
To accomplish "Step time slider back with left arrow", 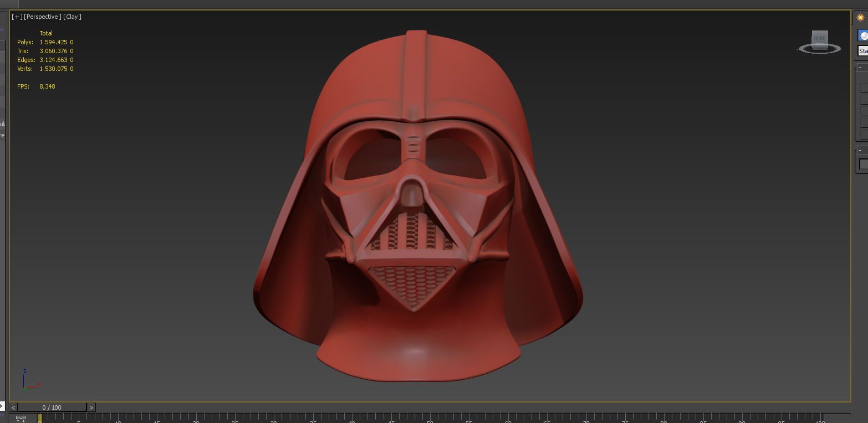I will coord(13,407).
